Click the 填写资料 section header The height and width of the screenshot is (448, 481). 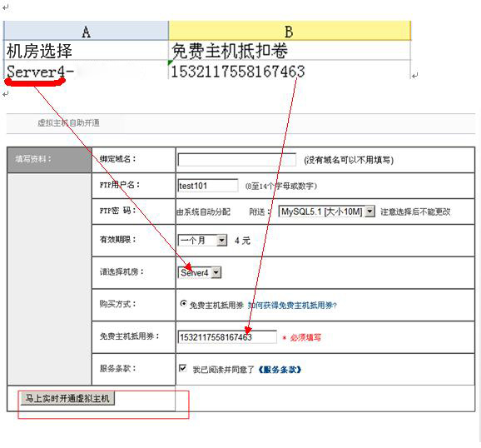49,159
